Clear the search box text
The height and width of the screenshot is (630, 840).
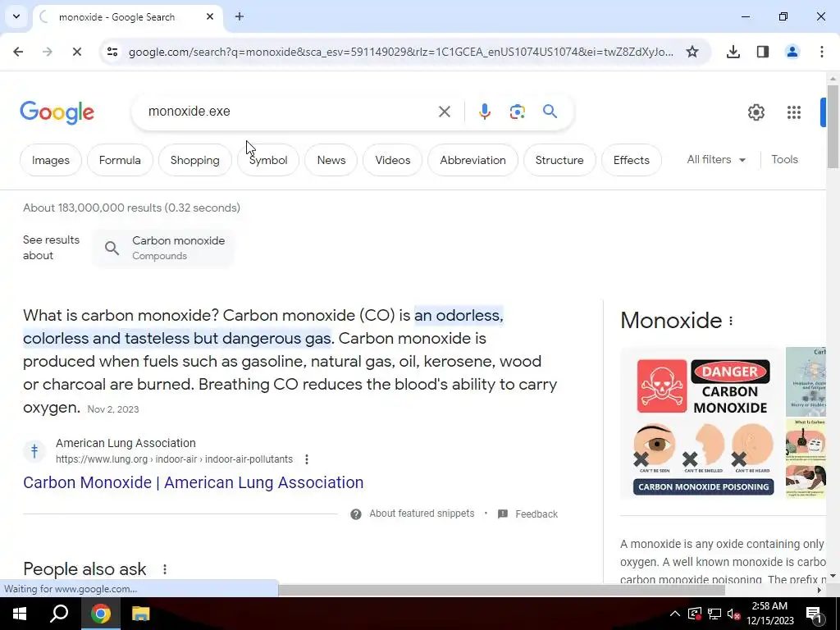444,112
